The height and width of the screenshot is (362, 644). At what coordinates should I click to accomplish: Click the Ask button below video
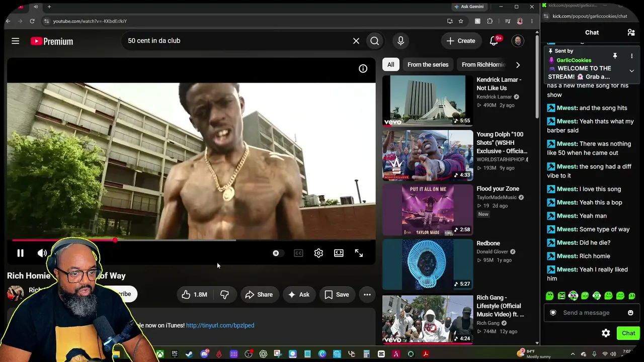click(x=299, y=295)
